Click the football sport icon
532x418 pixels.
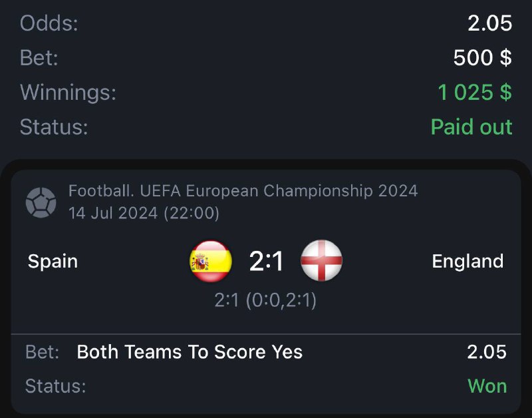click(41, 202)
